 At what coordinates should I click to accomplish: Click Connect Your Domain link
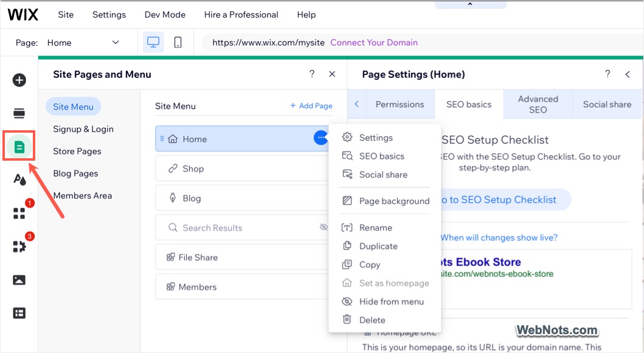point(374,43)
